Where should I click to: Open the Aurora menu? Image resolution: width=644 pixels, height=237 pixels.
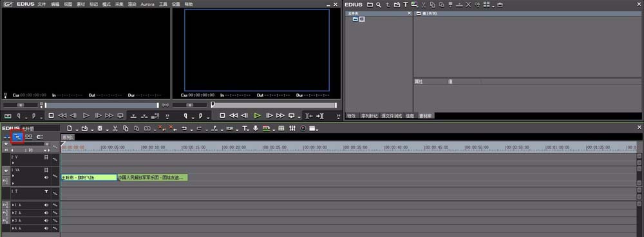point(147,4)
